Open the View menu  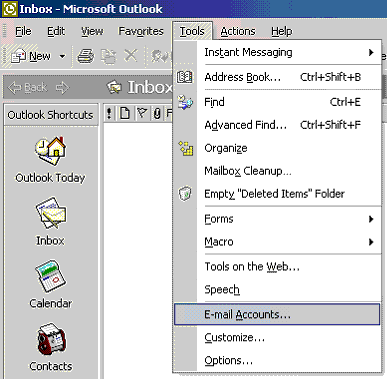pos(92,31)
